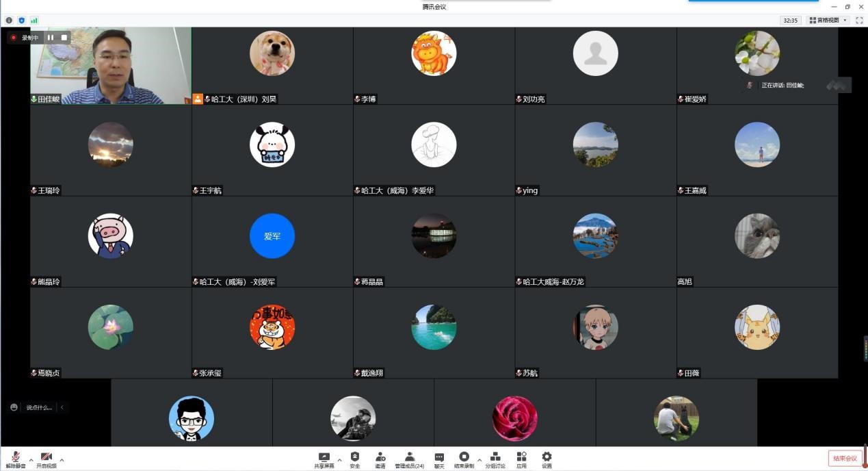The height and width of the screenshot is (471, 868).
Task: Click the 邀请 invite icon
Action: point(380,459)
